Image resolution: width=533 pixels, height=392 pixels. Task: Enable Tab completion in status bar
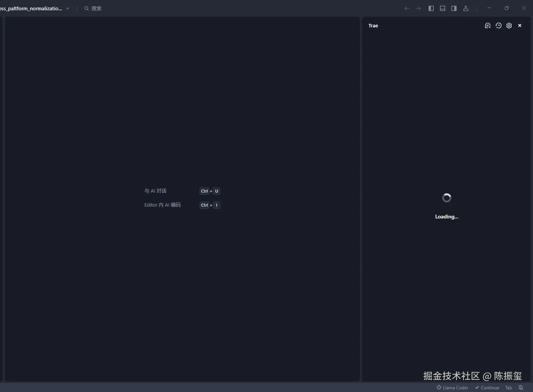tap(509, 387)
